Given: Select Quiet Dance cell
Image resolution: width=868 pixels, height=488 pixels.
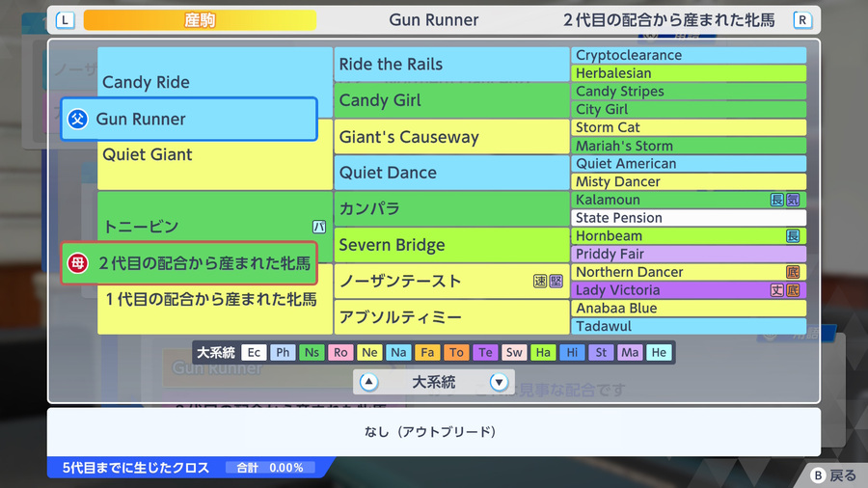Looking at the screenshot, I should click(x=451, y=173).
